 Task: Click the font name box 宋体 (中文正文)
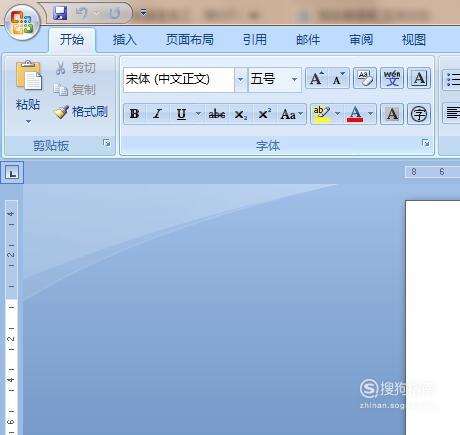coord(179,80)
